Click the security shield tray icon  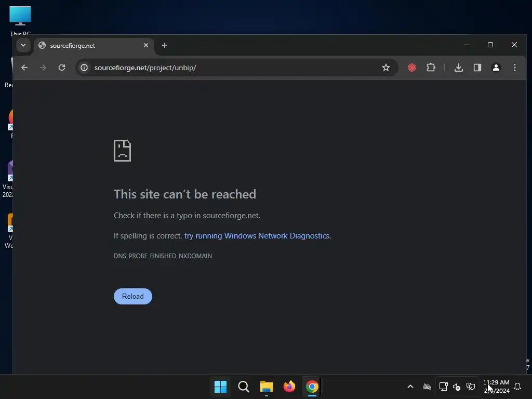click(471, 387)
